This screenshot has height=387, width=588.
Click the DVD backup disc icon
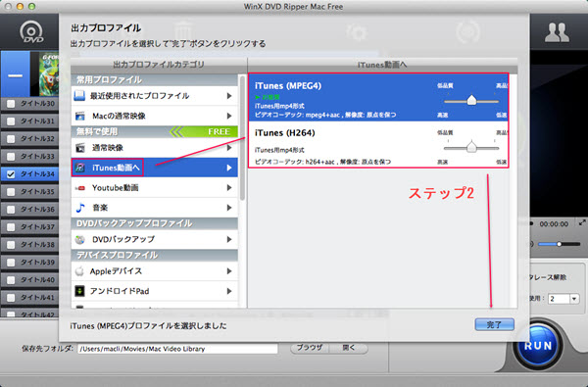(80, 239)
